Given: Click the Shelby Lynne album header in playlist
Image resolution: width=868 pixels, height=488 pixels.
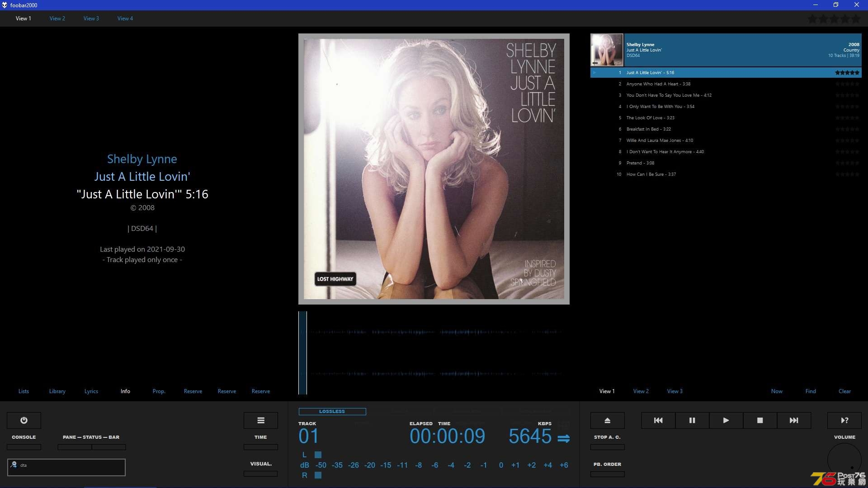Looking at the screenshot, I should coord(742,50).
